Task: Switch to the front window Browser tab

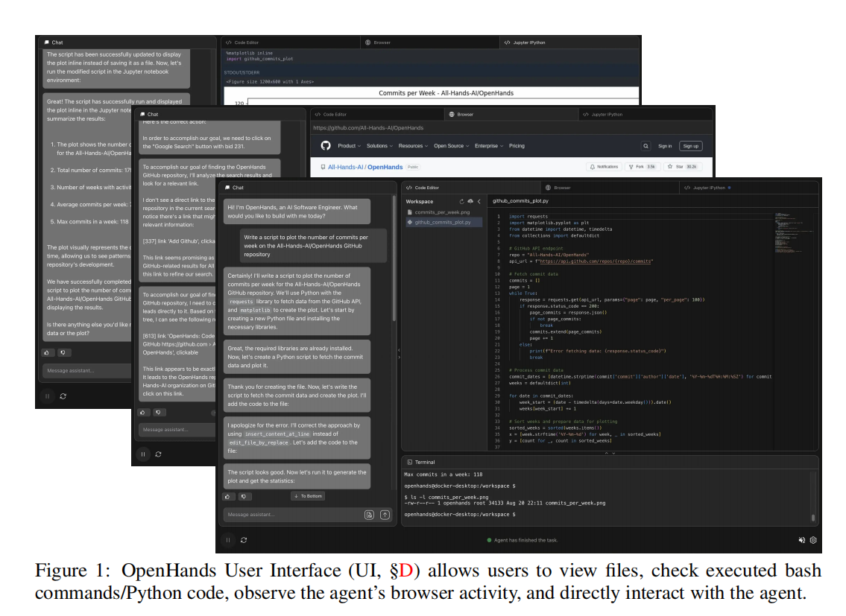Action: (x=558, y=188)
